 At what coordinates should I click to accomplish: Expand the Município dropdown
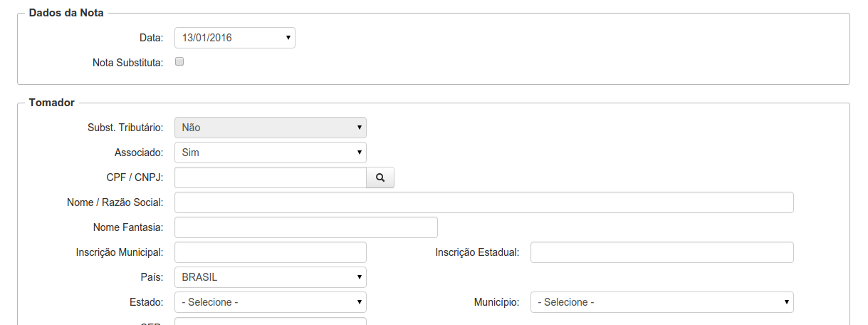(x=662, y=302)
